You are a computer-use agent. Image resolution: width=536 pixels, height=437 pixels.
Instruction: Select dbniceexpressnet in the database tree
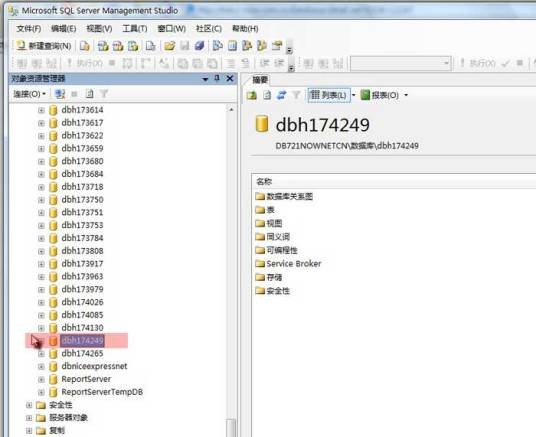pyautogui.click(x=94, y=366)
